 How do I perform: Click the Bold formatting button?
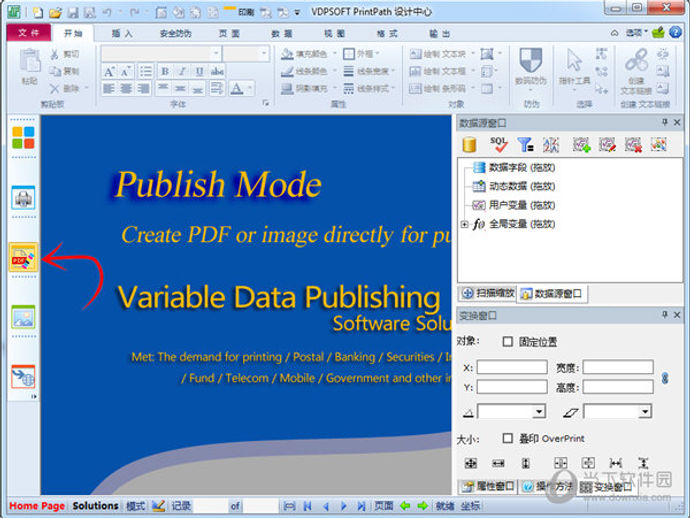click(165, 71)
